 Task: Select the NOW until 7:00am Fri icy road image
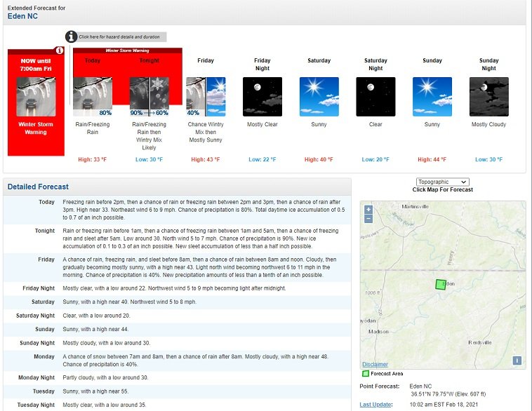(36, 97)
